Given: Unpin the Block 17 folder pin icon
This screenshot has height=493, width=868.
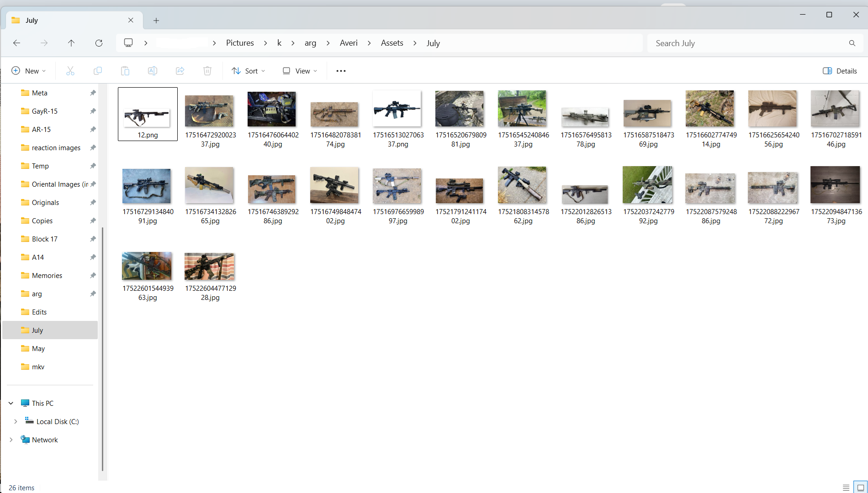Looking at the screenshot, I should pos(93,239).
